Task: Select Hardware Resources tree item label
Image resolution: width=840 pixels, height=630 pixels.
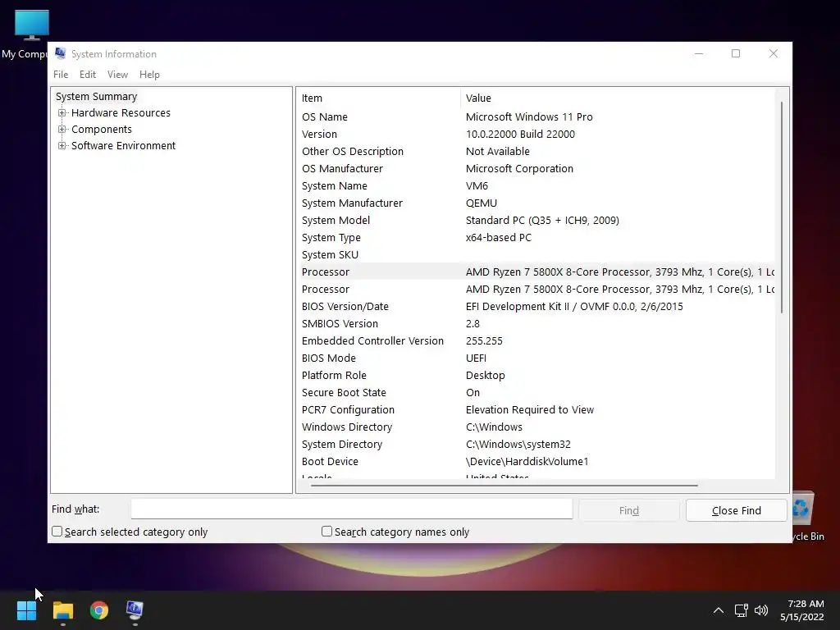Action: [121, 113]
